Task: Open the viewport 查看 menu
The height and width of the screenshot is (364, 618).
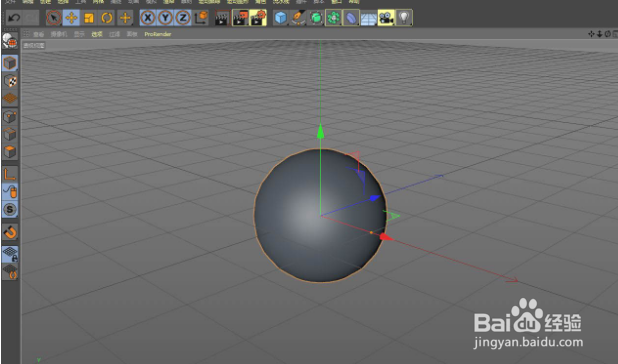Action: (38, 34)
